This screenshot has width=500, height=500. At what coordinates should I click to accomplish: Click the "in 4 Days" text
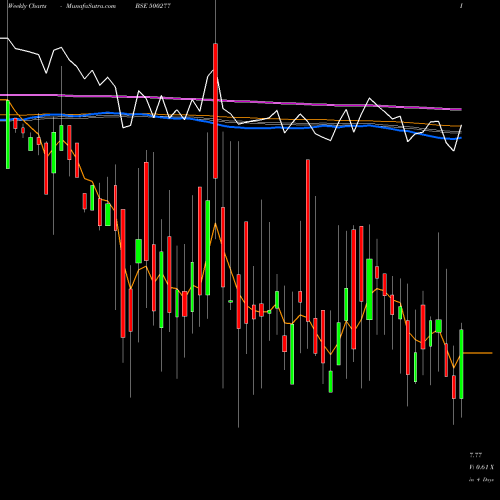pos(481,480)
